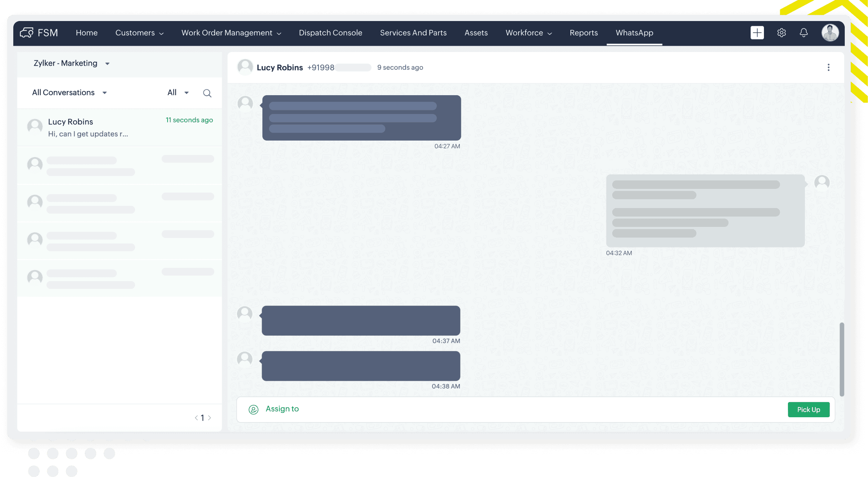
Task: Click the Assign to agent icon
Action: coord(254,409)
